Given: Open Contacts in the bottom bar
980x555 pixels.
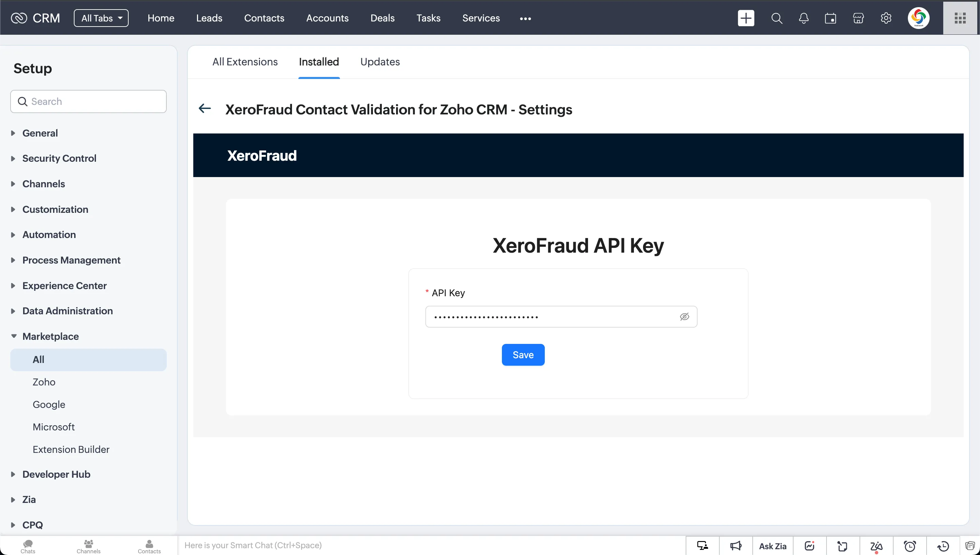Looking at the screenshot, I should pyautogui.click(x=149, y=546).
